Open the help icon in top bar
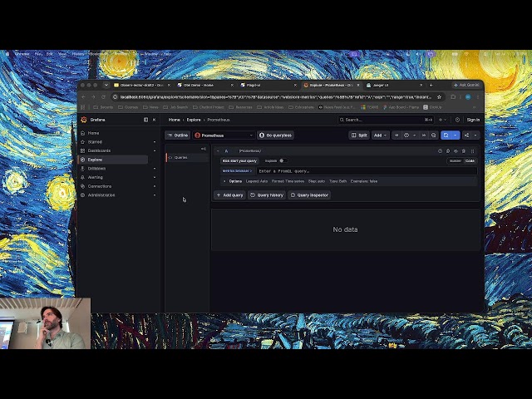The height and width of the screenshot is (399, 532). coord(457,120)
